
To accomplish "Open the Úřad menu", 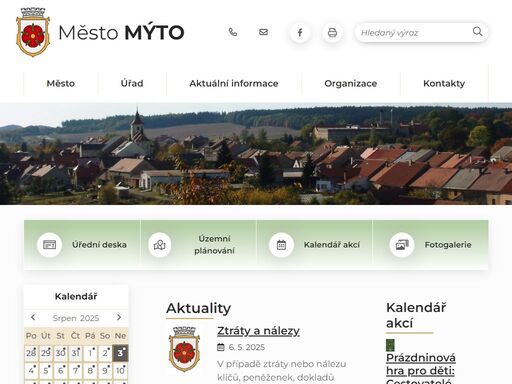I will coord(132,83).
